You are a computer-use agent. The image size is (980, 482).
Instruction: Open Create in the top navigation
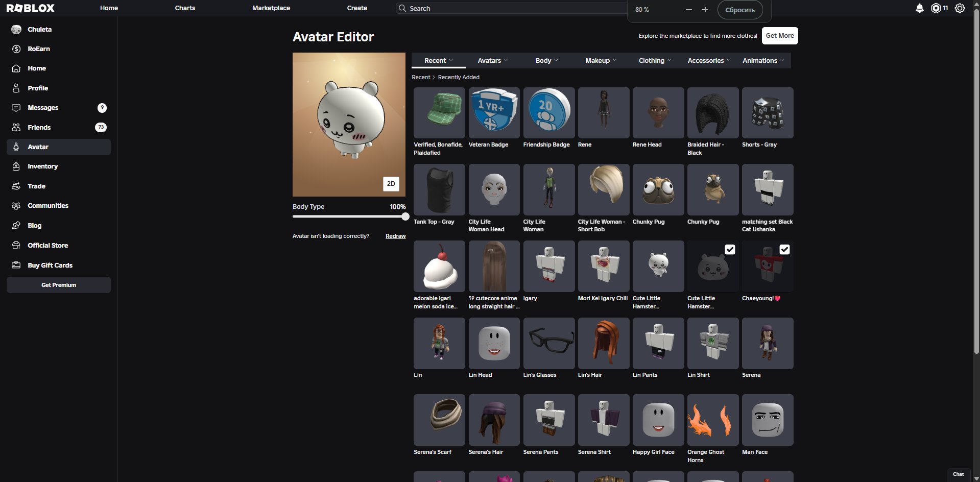click(x=357, y=8)
